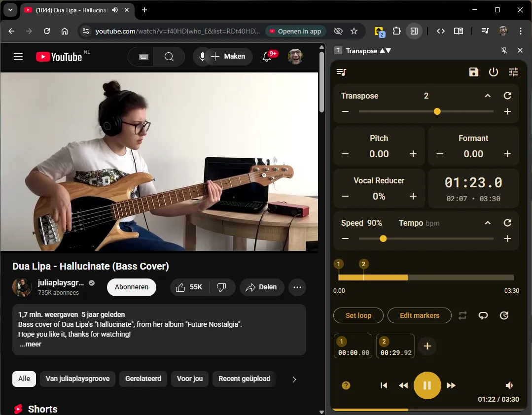This screenshot has height=415, width=532.
Task: Click marker 2 at 00:29.92
Action: (x=395, y=346)
